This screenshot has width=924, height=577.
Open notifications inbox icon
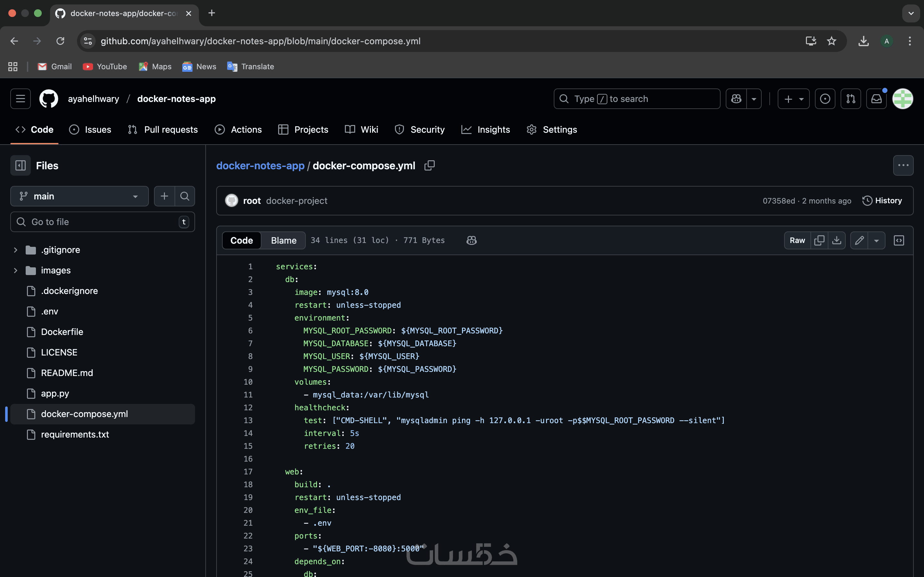876,99
